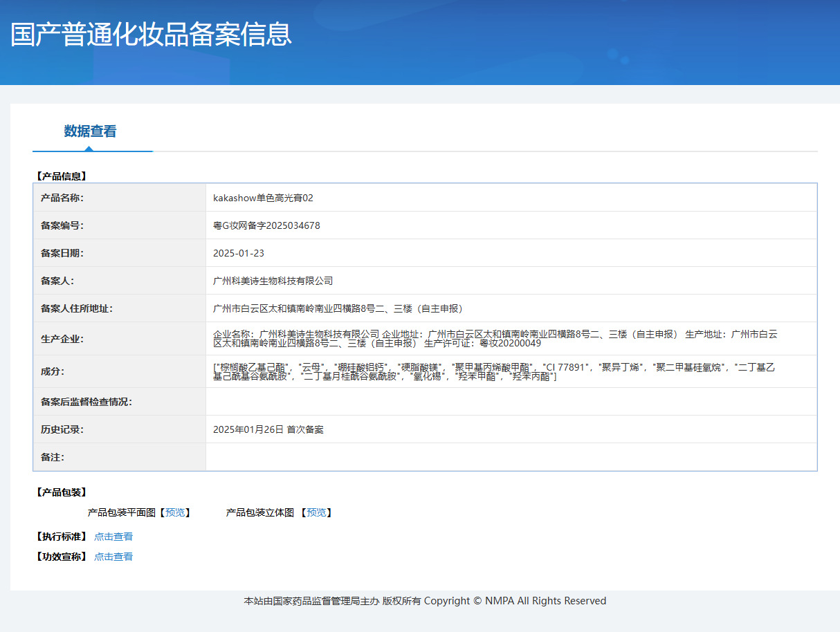Screen dimensions: 840x632
Task: Click the 备案后监督检查情况 row label
Action: (86, 402)
